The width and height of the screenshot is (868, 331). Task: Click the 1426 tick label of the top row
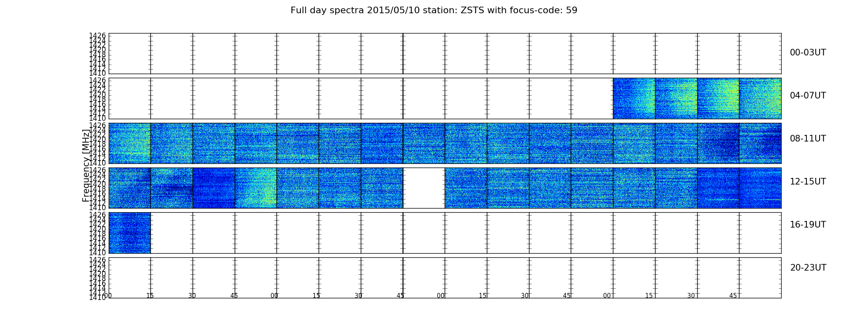pos(98,36)
